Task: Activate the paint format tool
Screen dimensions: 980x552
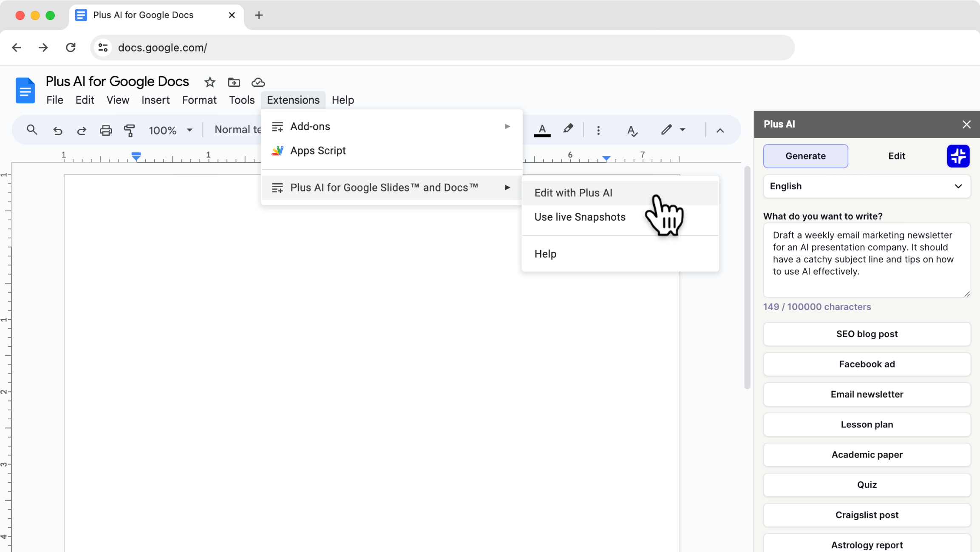Action: 130,130
